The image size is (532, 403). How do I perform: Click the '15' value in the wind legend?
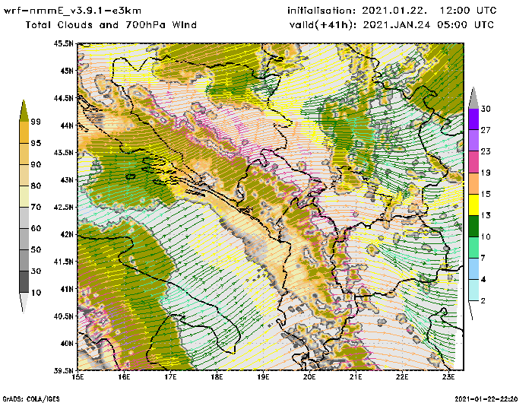[486, 194]
